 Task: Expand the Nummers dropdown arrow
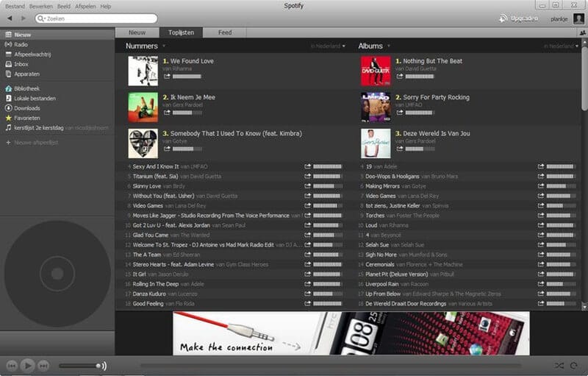(x=164, y=46)
